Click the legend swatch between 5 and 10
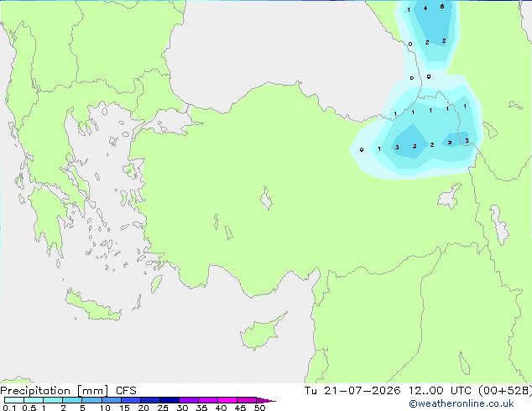This screenshot has width=532, height=411. (91, 400)
